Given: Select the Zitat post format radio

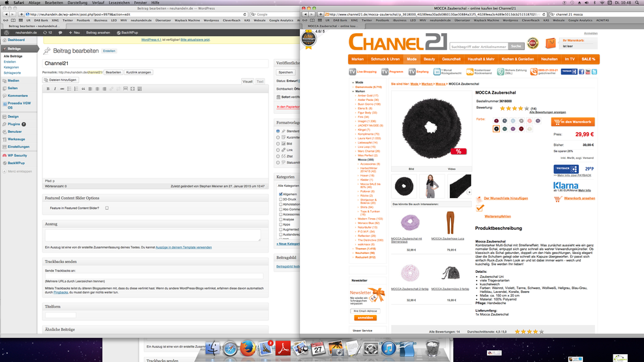Looking at the screenshot, I should [x=278, y=156].
